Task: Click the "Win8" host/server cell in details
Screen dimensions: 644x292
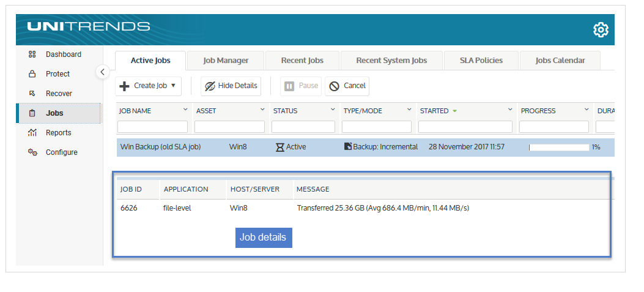Action: pyautogui.click(x=239, y=208)
